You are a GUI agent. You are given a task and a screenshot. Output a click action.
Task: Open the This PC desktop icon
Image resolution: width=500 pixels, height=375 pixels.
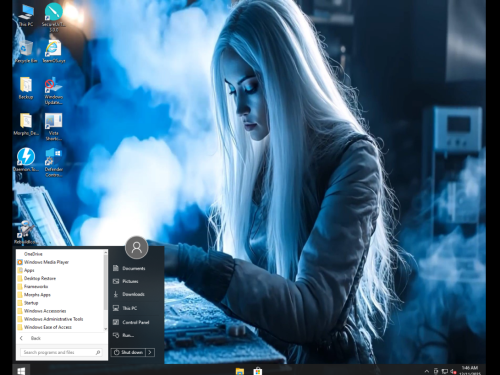click(x=26, y=15)
